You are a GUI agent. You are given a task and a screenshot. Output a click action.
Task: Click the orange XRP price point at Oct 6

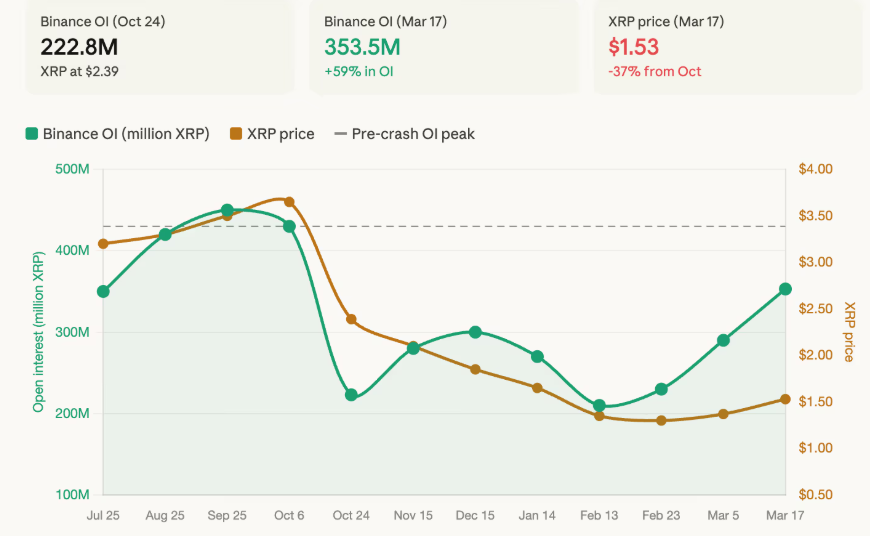coord(289,202)
